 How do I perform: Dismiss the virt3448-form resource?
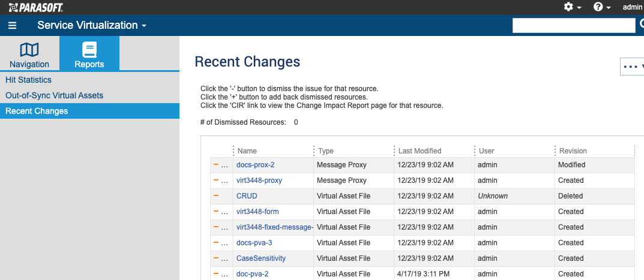click(215, 212)
